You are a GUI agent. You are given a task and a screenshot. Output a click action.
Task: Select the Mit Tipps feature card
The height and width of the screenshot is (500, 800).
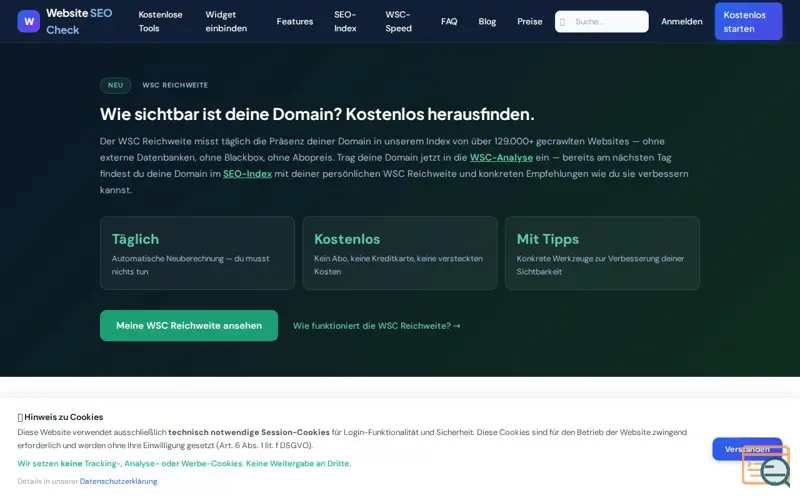click(602, 253)
